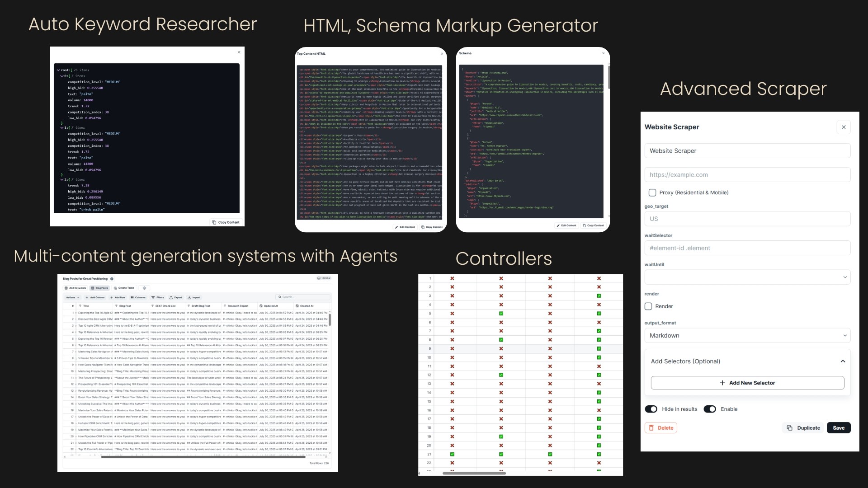Click the Save button

point(838,428)
